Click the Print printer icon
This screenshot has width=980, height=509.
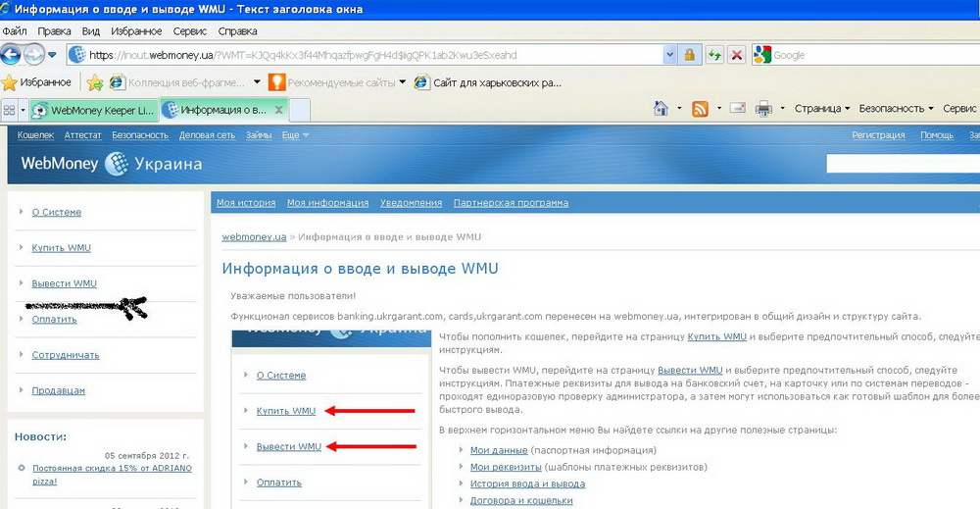pyautogui.click(x=763, y=109)
